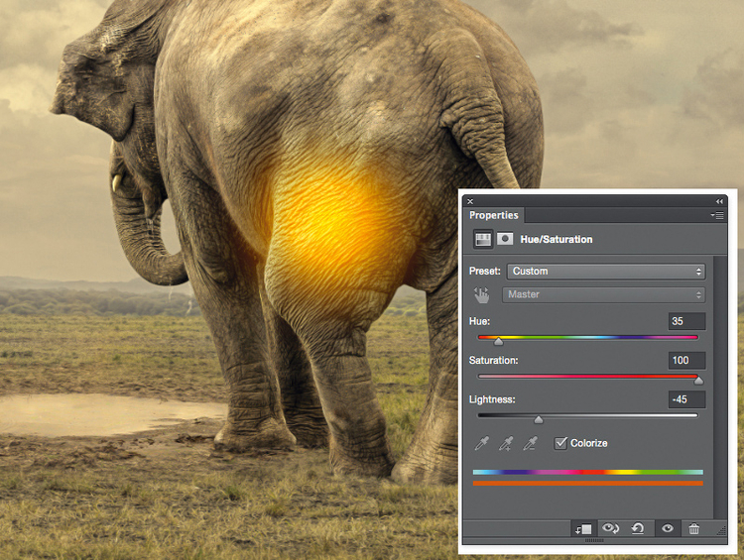Click the lower orange result color bar
744x560 pixels.
pos(588,483)
